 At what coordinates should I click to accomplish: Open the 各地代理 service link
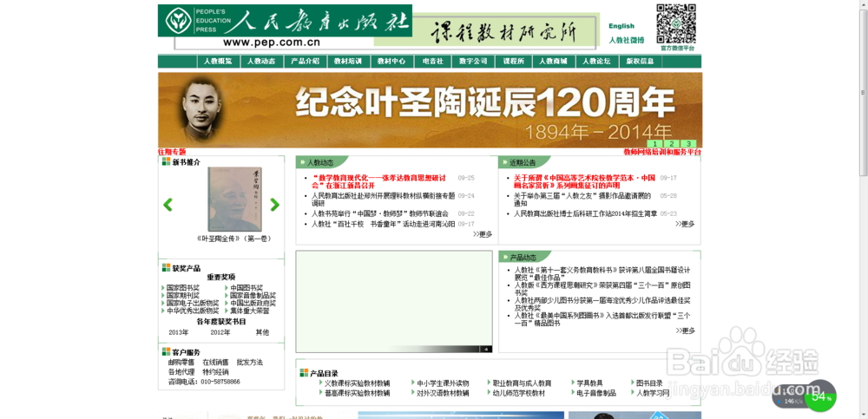(181, 372)
